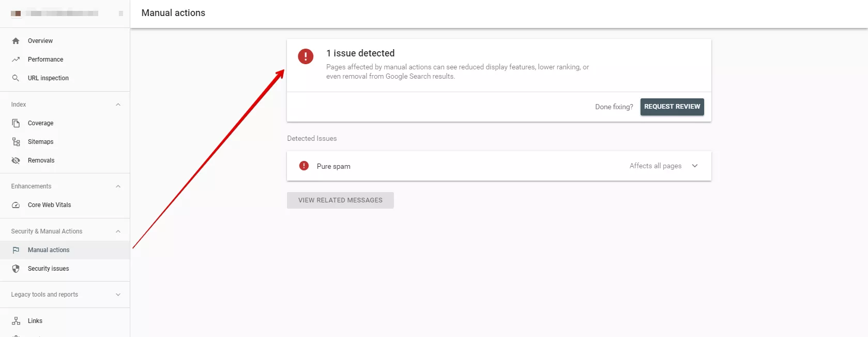Expand Legacy tools and reports chevron
The width and height of the screenshot is (868, 337).
pyautogui.click(x=118, y=295)
